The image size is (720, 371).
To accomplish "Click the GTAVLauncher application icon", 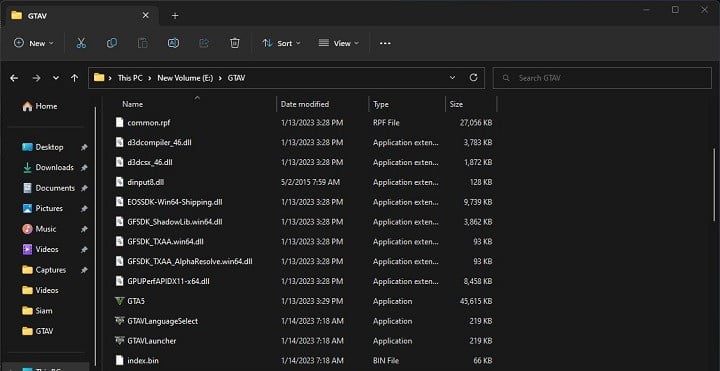I will click(119, 341).
